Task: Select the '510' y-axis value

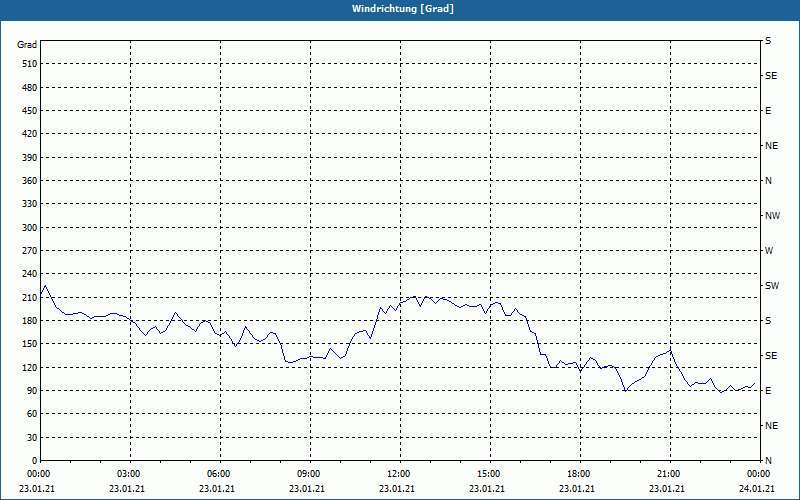Action: click(30, 64)
